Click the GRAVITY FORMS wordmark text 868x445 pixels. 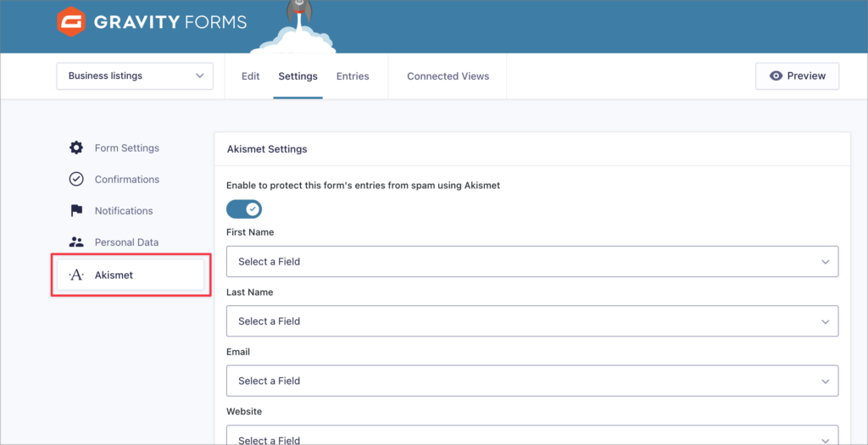[x=170, y=22]
